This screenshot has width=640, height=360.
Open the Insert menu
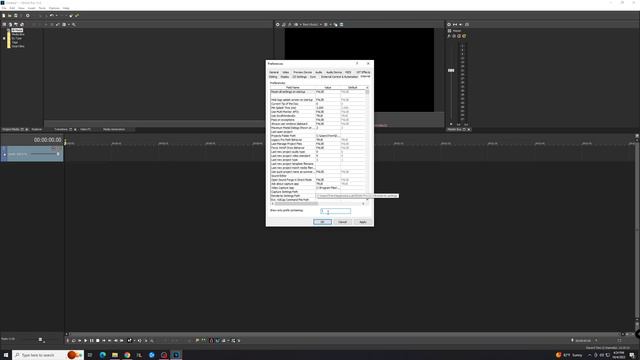coord(31,8)
